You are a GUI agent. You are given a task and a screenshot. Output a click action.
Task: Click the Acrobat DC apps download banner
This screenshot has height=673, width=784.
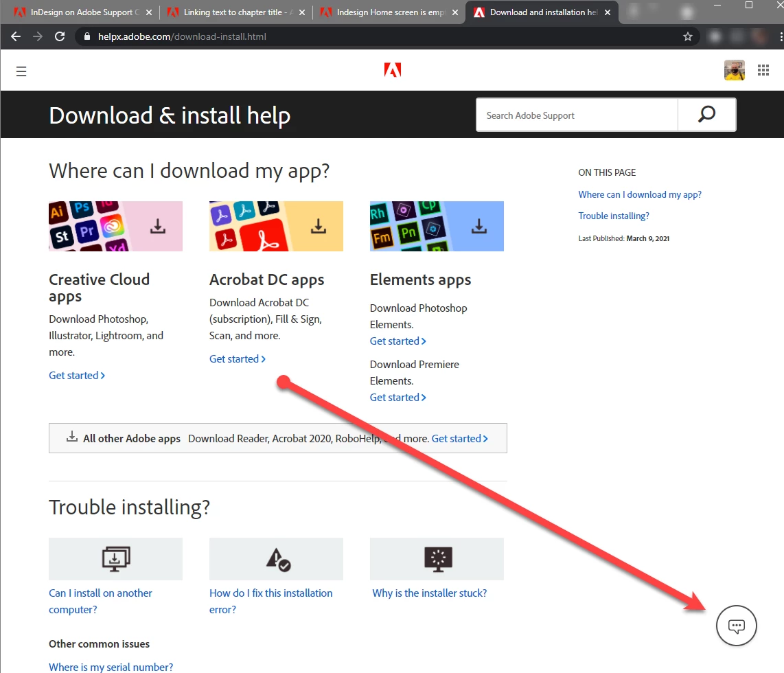pos(276,226)
